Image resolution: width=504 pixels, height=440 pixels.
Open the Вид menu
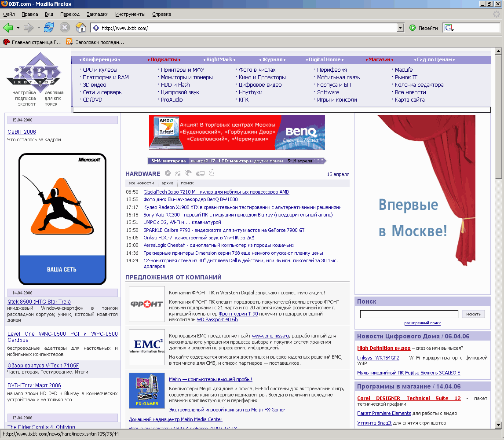pyautogui.click(x=49, y=14)
